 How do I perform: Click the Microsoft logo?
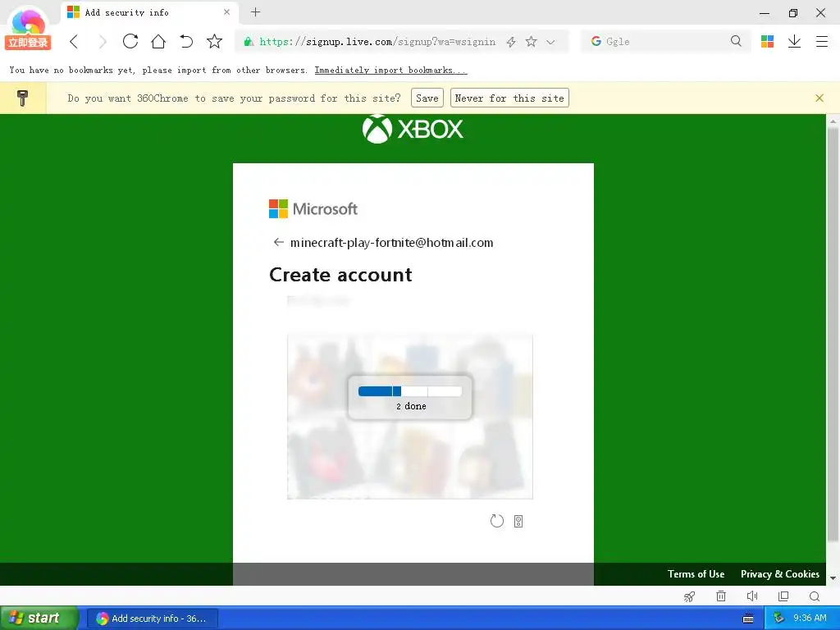click(313, 209)
